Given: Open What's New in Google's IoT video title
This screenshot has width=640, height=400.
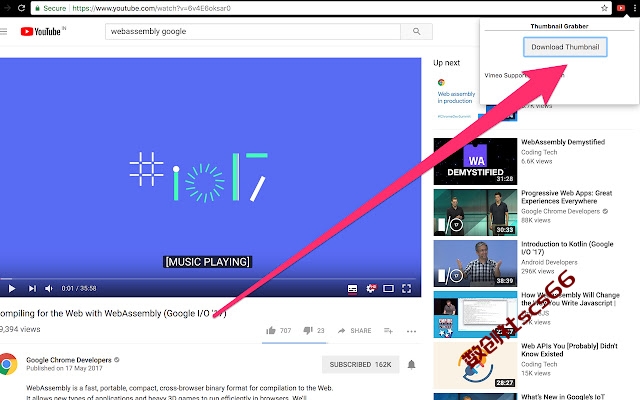Looking at the screenshot, I should pyautogui.click(x=562, y=397).
